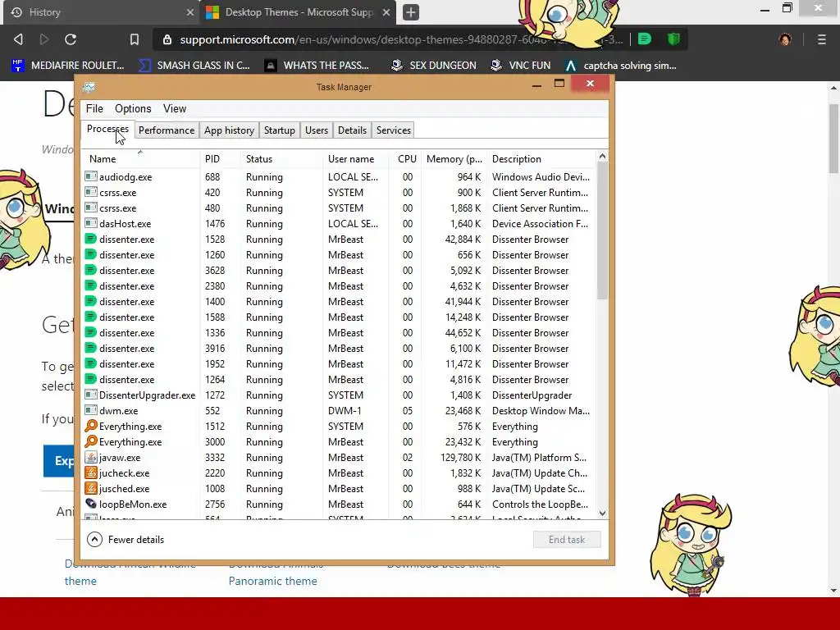Switch to the History browser tab
The image size is (840, 630).
pyautogui.click(x=101, y=12)
